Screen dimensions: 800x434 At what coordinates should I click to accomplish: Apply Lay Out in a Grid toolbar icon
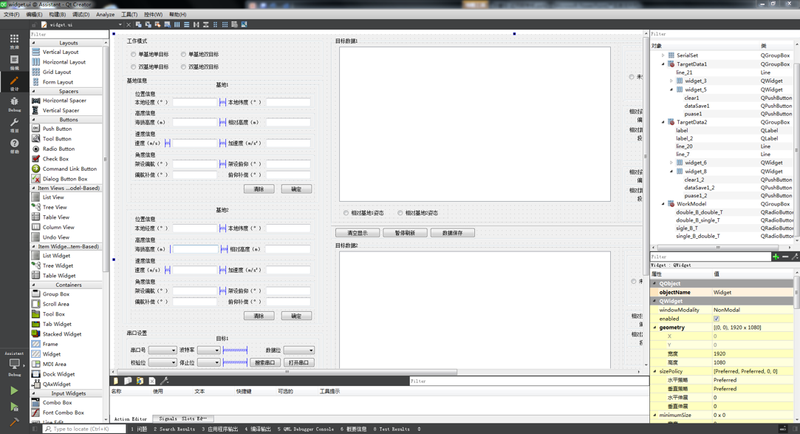click(x=224, y=24)
